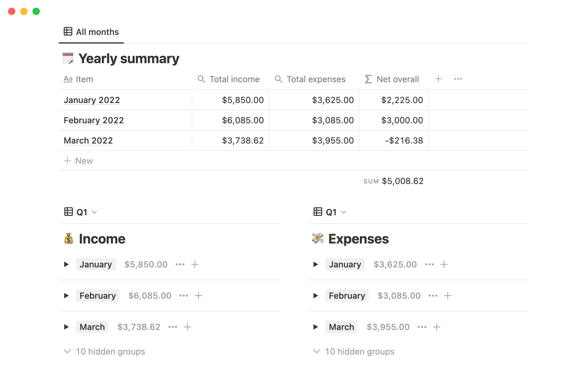The image size is (588, 368).
Task: Click the Yearly summary calendar emoji icon
Action: [68, 58]
